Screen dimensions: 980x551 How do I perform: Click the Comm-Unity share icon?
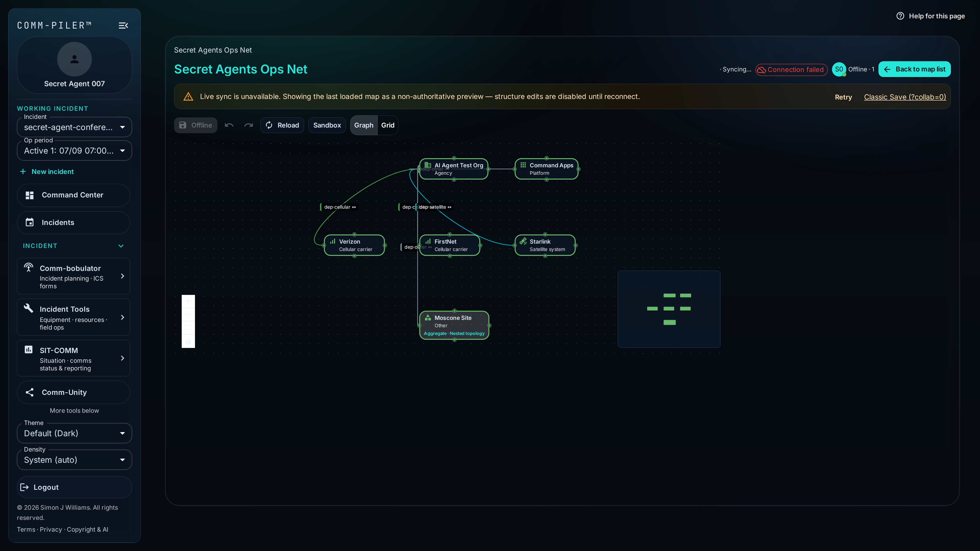tap(30, 392)
